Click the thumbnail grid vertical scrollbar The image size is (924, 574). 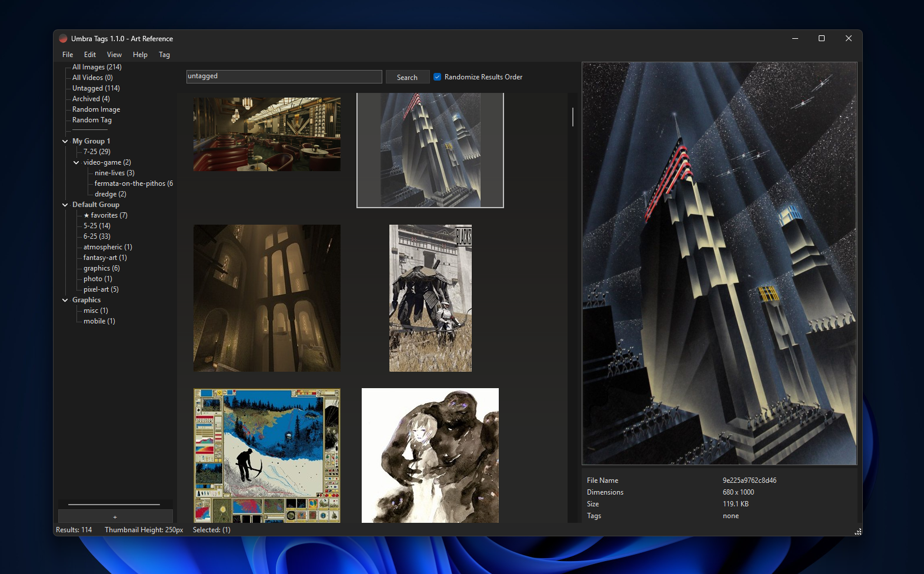coord(573,116)
